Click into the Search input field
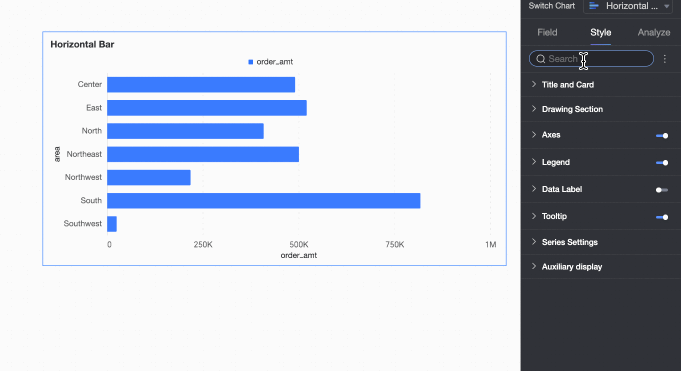The image size is (681, 371). pos(591,59)
